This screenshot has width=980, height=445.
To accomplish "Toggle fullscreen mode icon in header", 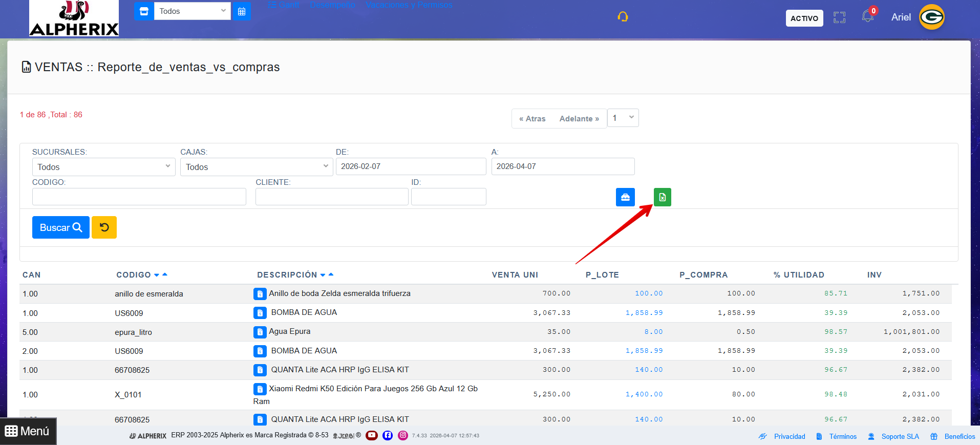I will pyautogui.click(x=839, y=18).
